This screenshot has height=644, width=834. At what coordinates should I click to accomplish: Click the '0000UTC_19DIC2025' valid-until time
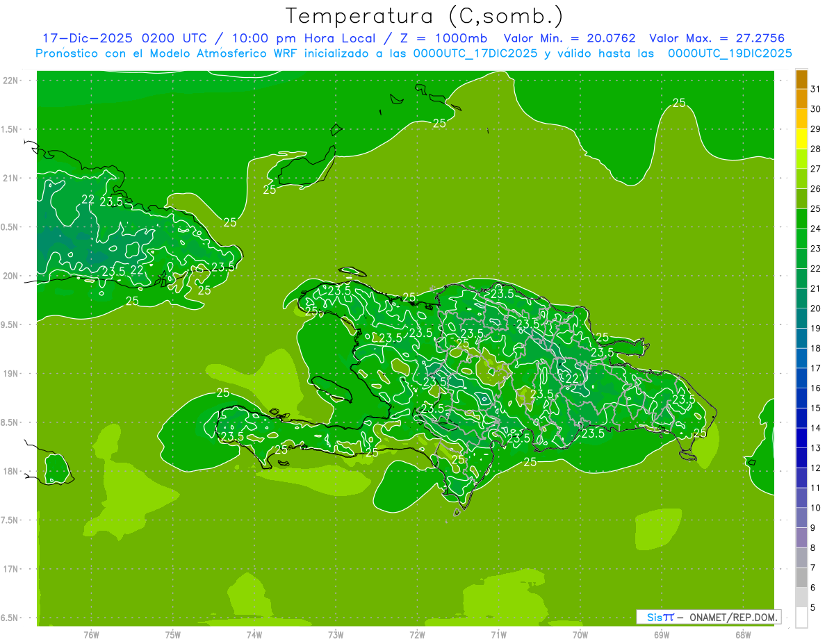click(x=730, y=53)
